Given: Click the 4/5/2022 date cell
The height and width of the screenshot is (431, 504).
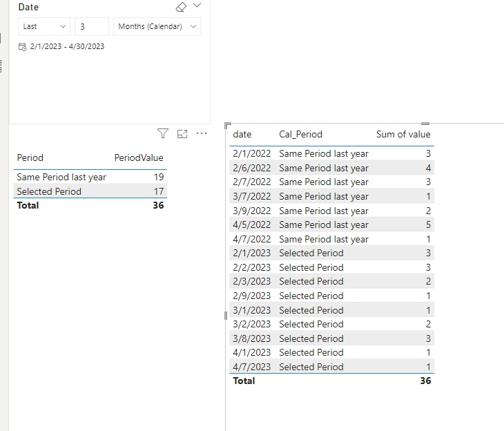Looking at the screenshot, I should point(252,224).
